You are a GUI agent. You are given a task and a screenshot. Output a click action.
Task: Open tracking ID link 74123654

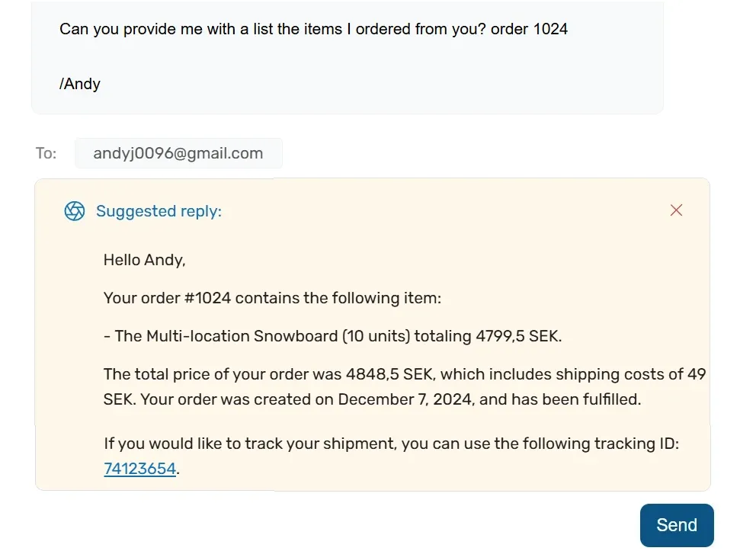click(x=139, y=469)
